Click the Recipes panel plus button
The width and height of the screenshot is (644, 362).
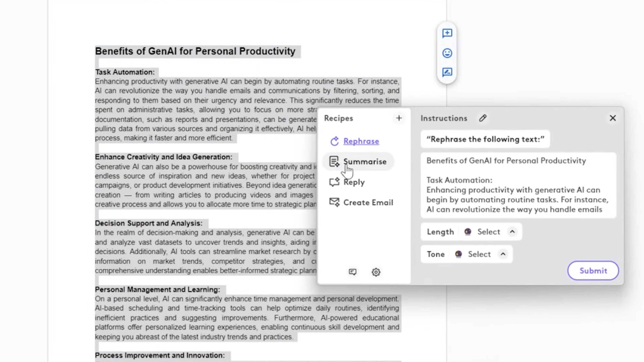click(x=399, y=118)
